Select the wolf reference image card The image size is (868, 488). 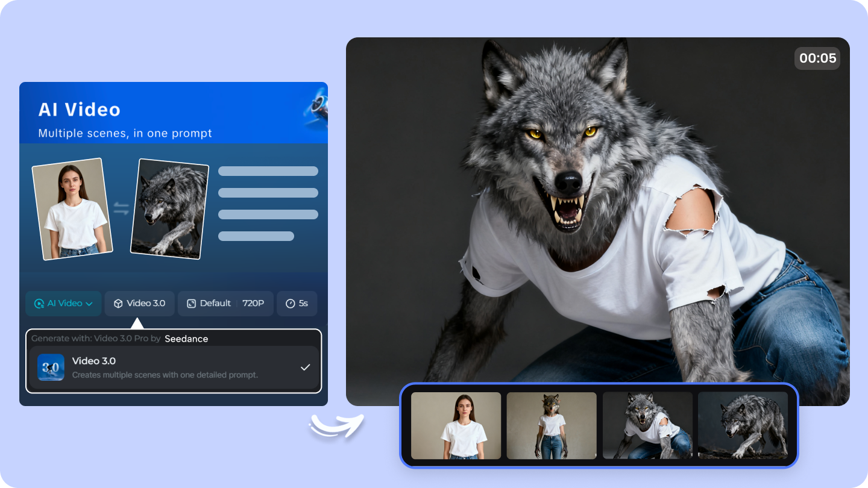pos(170,209)
